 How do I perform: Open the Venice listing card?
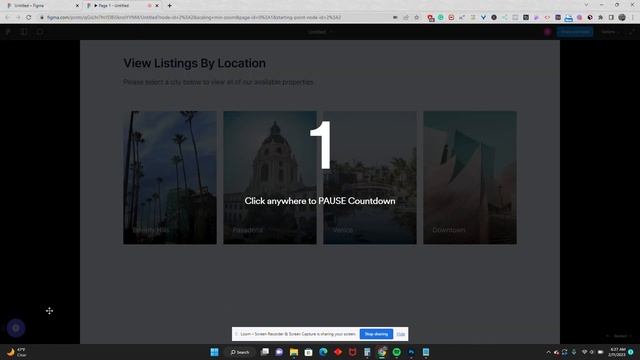370,178
